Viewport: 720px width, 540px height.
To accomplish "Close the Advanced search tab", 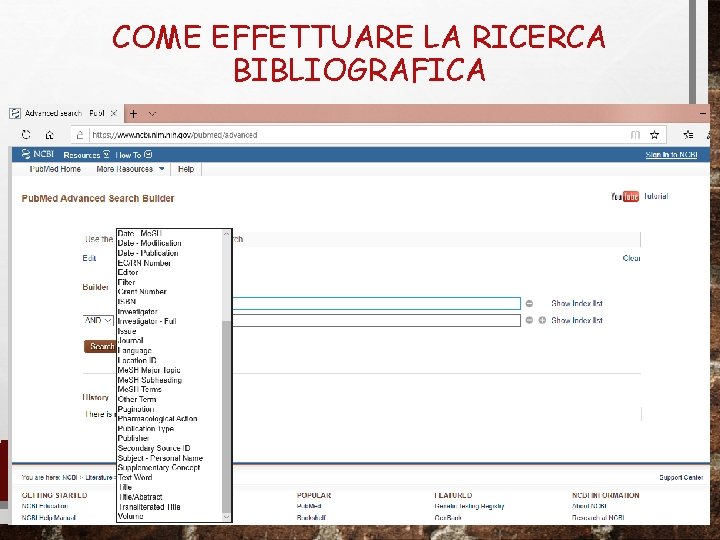I will [113, 113].
